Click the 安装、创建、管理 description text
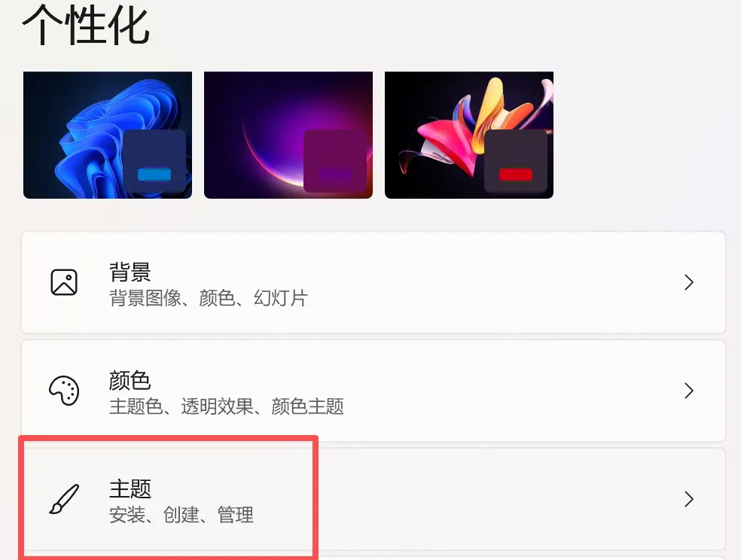741x560 pixels. tap(181, 515)
